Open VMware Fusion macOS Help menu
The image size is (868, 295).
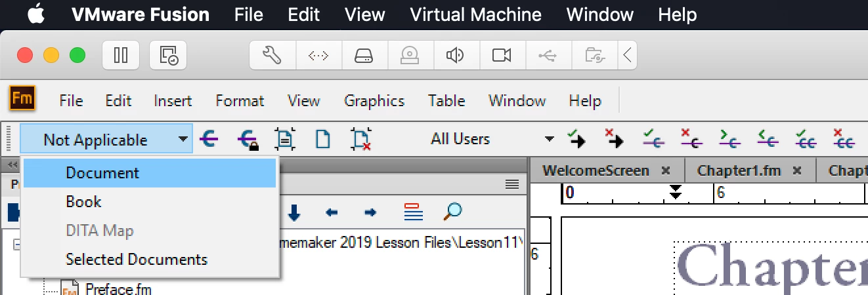(678, 14)
